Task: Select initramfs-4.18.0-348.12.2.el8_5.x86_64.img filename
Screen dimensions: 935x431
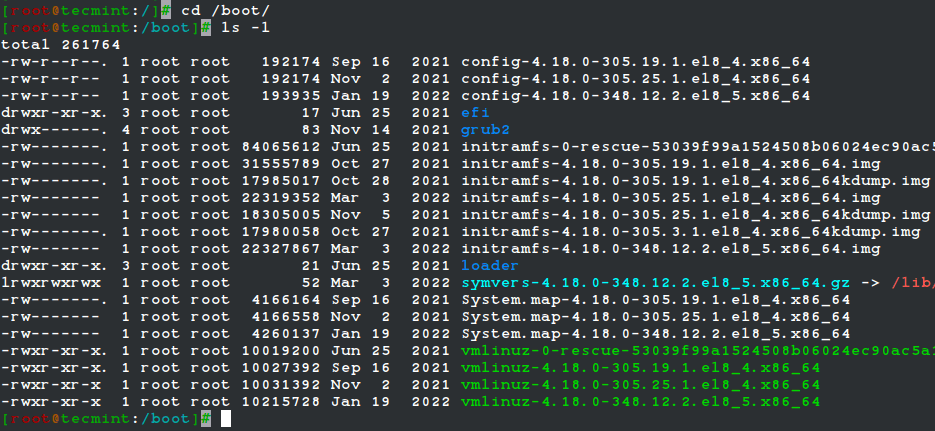Action: (x=670, y=249)
